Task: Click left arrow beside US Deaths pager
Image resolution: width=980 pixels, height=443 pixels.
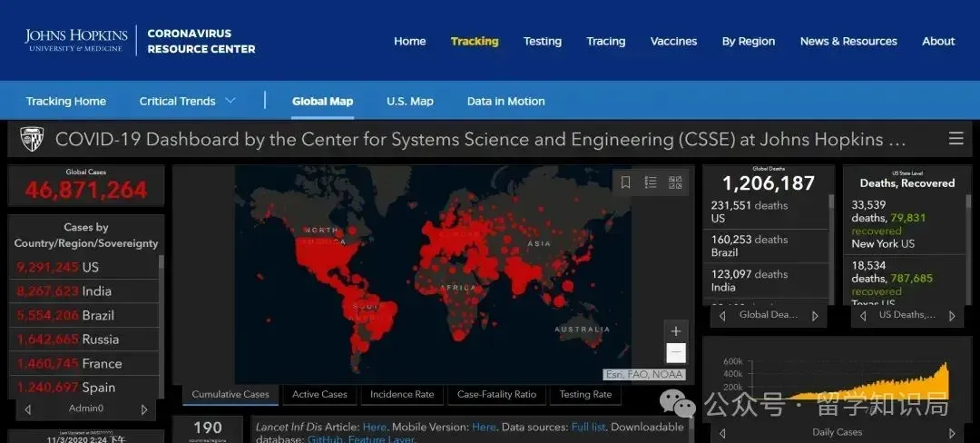Action: (x=863, y=316)
